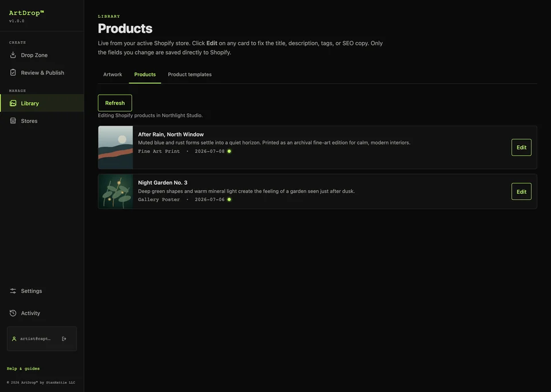Viewport: 551px width, 392px height.
Task: Open After Rain, North Window thumbnail
Action: pyautogui.click(x=115, y=147)
